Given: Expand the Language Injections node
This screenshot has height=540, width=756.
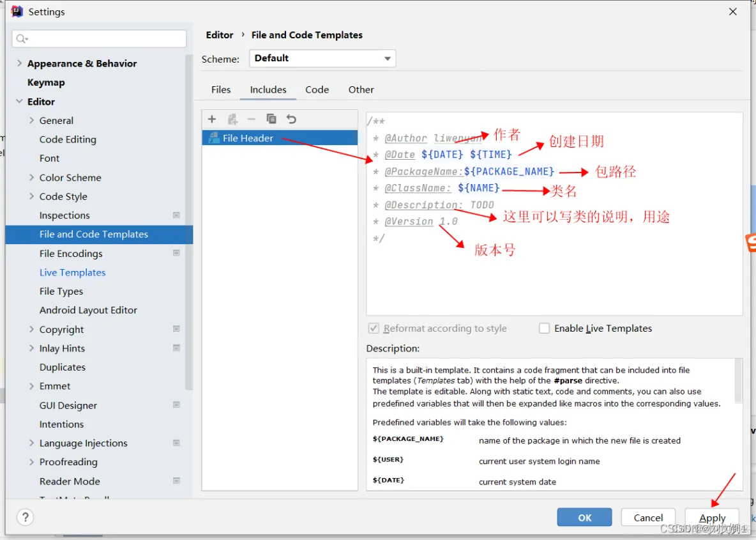Looking at the screenshot, I should (x=31, y=443).
